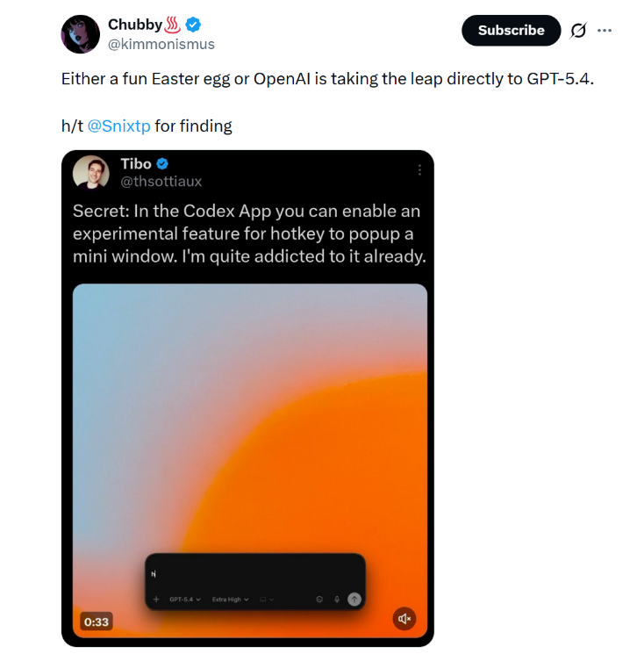Open the @kimmonismus handle link

[161, 44]
